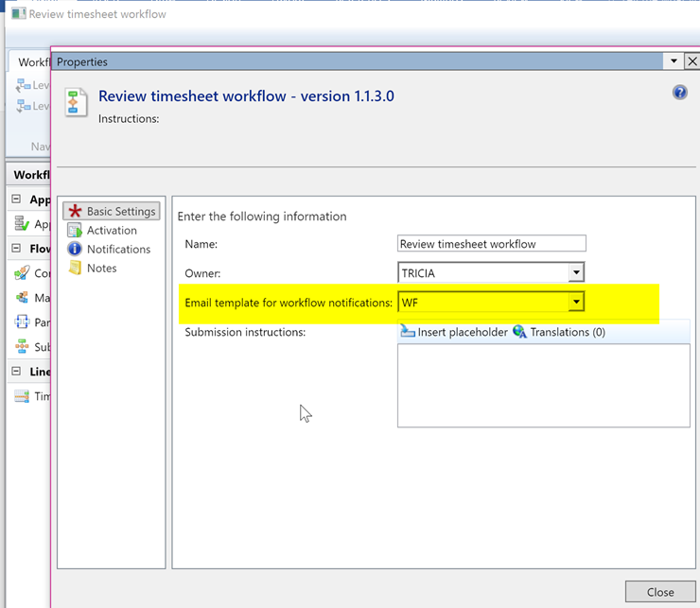Collapse the Line section in the toolbox

pos(16,372)
